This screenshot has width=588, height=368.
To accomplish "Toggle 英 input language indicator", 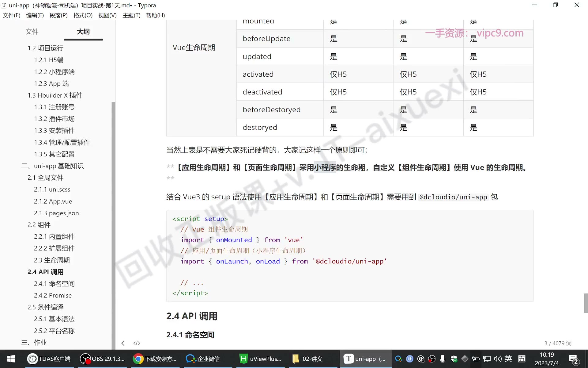I will (508, 358).
